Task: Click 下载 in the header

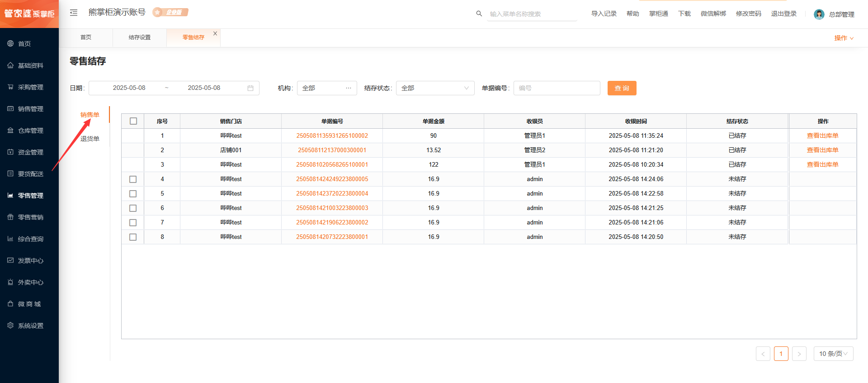Action: 684,14
